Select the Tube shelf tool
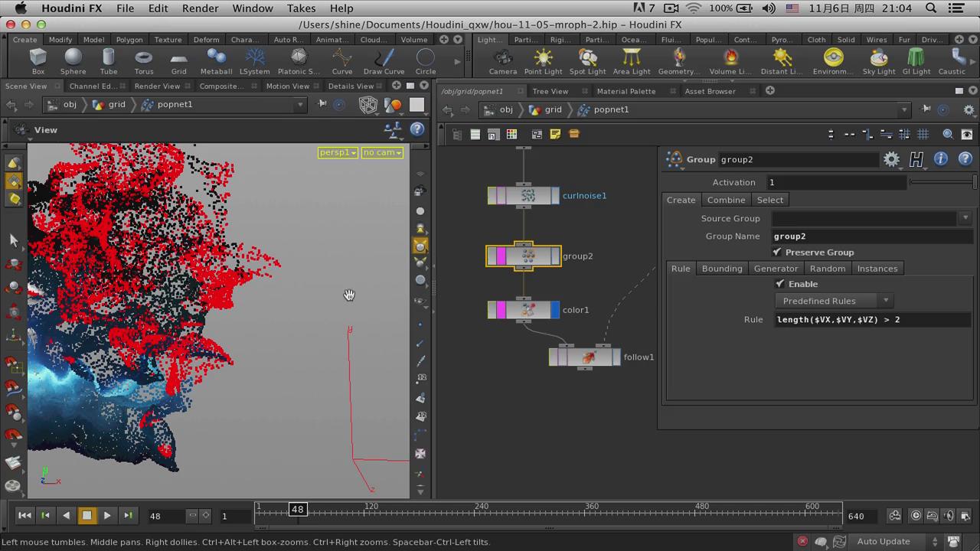 [109, 61]
